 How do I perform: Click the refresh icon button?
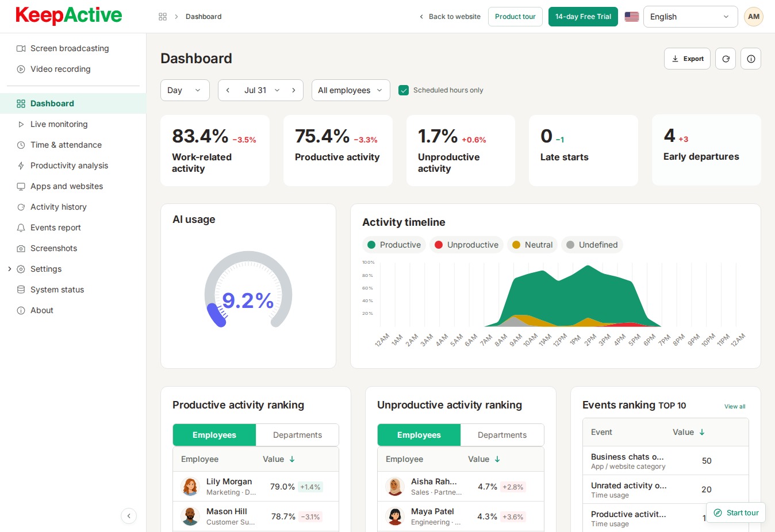pyautogui.click(x=726, y=59)
